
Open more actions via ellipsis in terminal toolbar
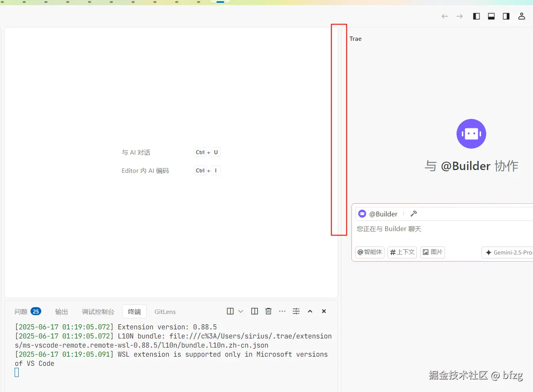pos(282,311)
